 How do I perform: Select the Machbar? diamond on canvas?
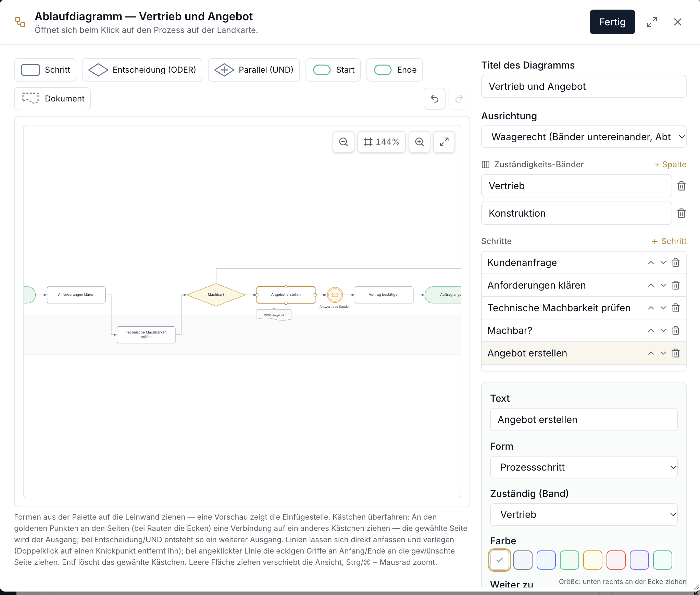(x=216, y=295)
